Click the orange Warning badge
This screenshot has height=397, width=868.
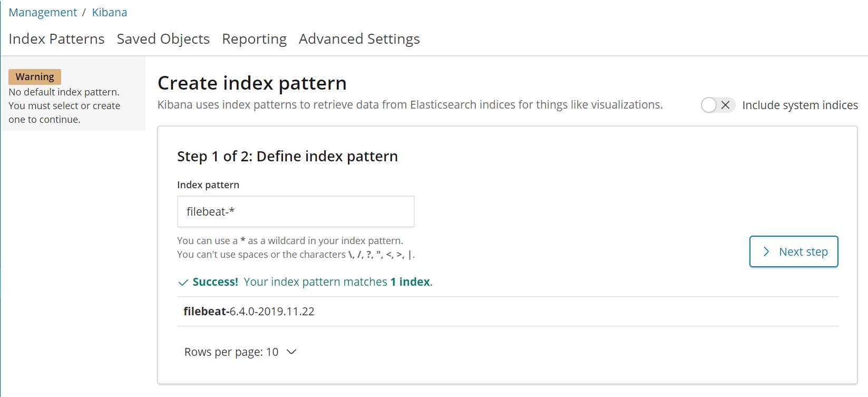point(35,77)
